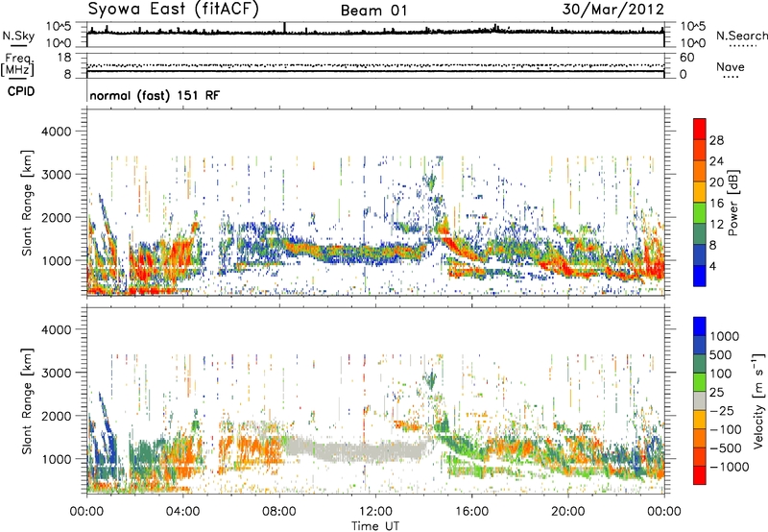Click the "CPID" label
This screenshot has height=532, width=768.
coord(21,91)
